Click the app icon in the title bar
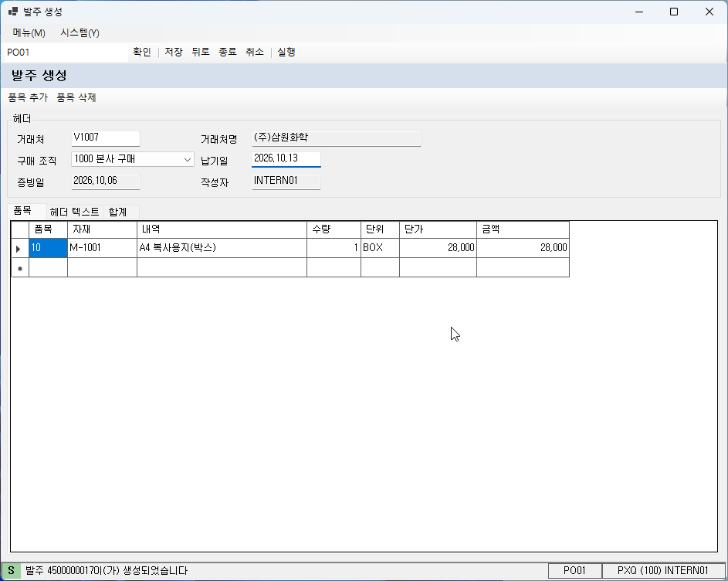This screenshot has height=581, width=728. coord(13,12)
